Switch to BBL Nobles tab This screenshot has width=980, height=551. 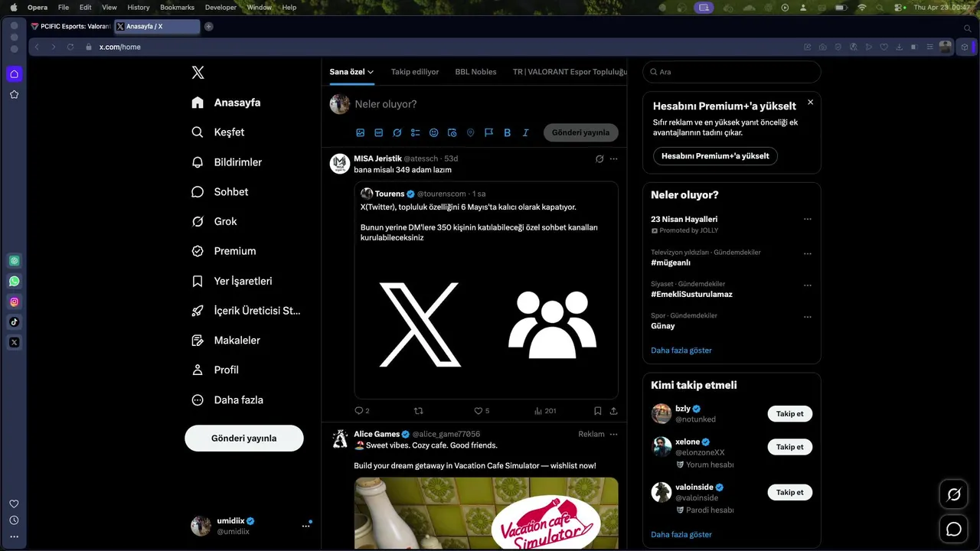coord(475,72)
